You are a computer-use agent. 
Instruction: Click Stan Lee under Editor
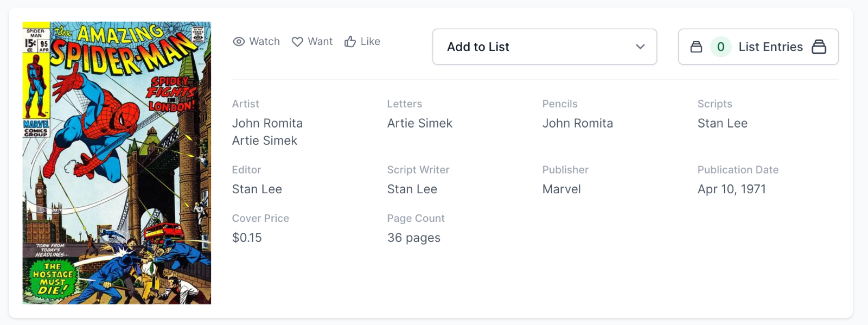[x=257, y=189]
